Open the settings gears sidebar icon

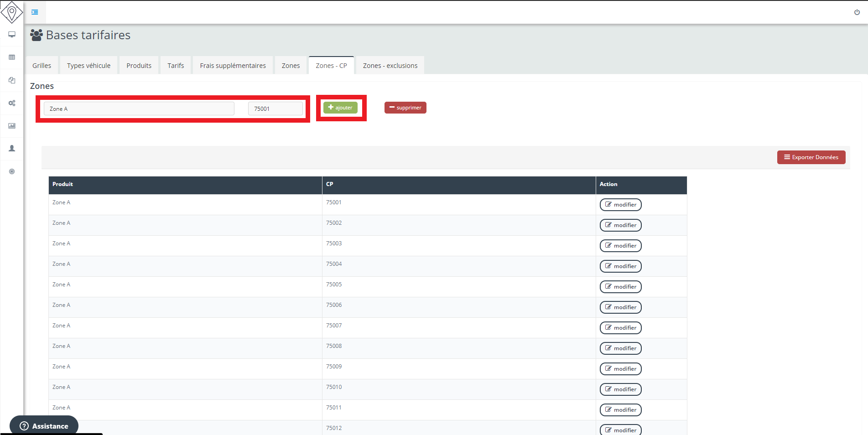click(12, 103)
